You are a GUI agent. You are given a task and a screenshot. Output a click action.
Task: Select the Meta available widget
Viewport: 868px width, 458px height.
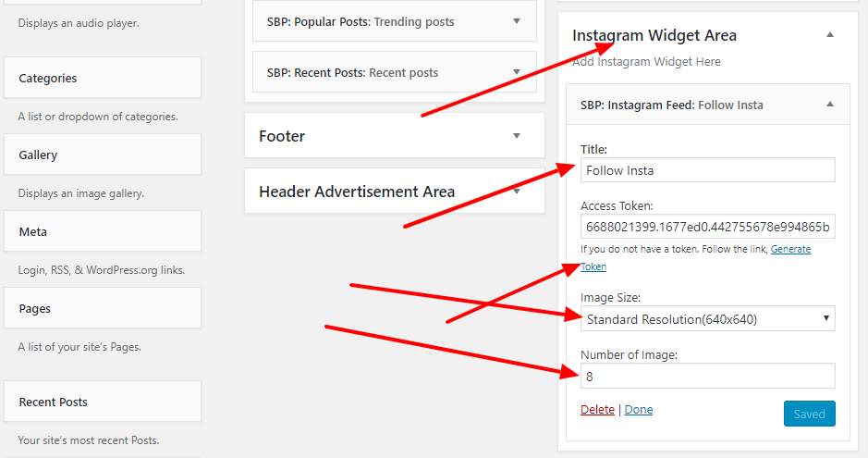click(x=103, y=231)
